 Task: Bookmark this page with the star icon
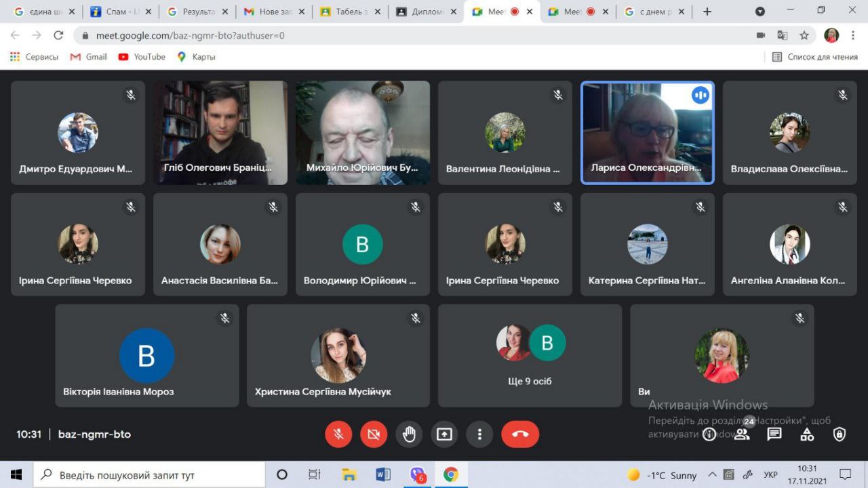(804, 35)
